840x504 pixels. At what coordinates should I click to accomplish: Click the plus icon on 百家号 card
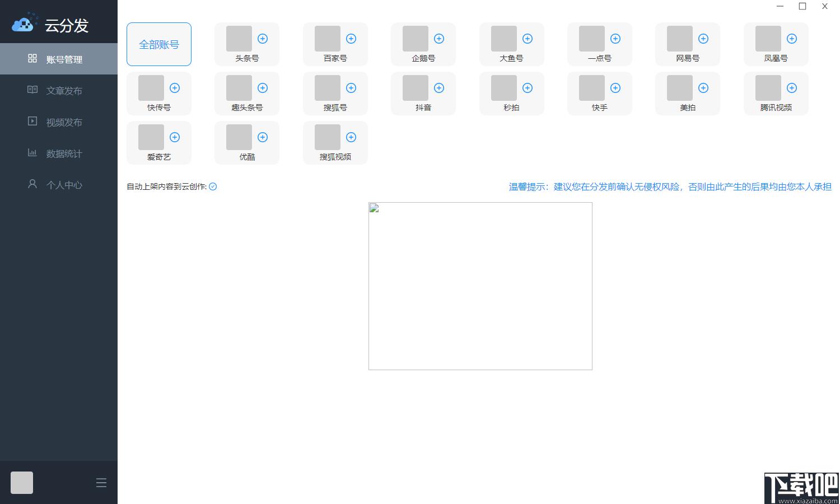click(351, 39)
